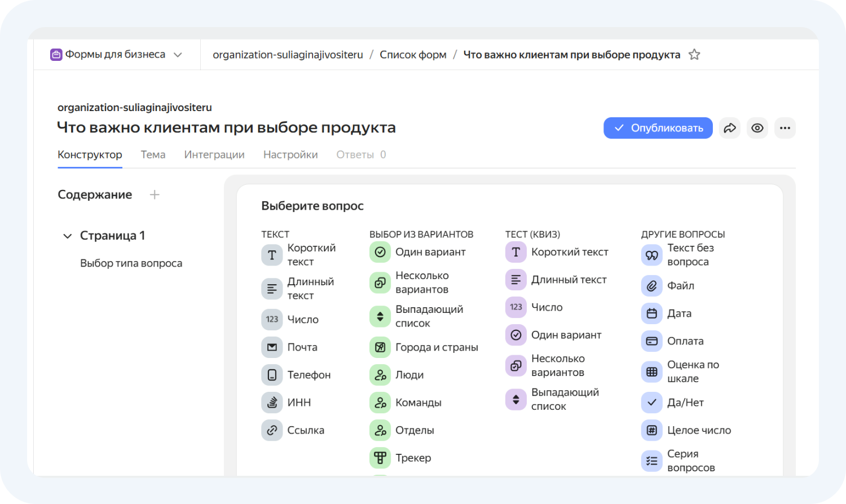The height and width of the screenshot is (504, 846).
Task: Pick Число icon under ТЕСТ (КВИЗ)
Action: 516,307
